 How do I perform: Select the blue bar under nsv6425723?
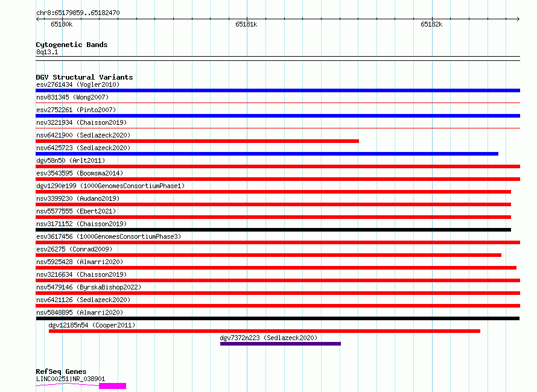[x=267, y=154]
